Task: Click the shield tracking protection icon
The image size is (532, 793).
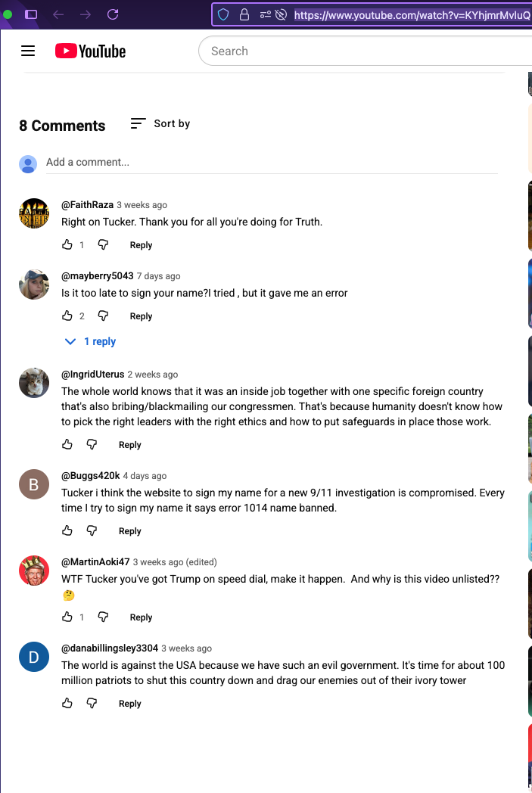Action: click(x=223, y=14)
